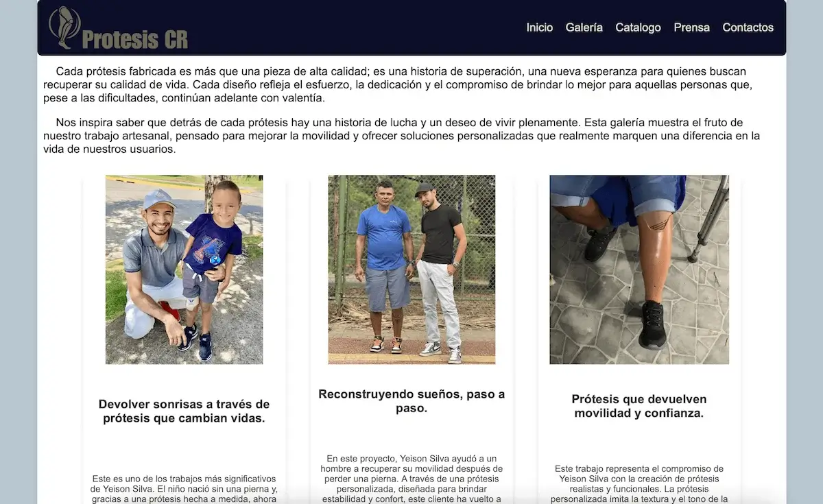The image size is (823, 504).
Task: Click the Protesis CR leg logo icon
Action: click(64, 27)
